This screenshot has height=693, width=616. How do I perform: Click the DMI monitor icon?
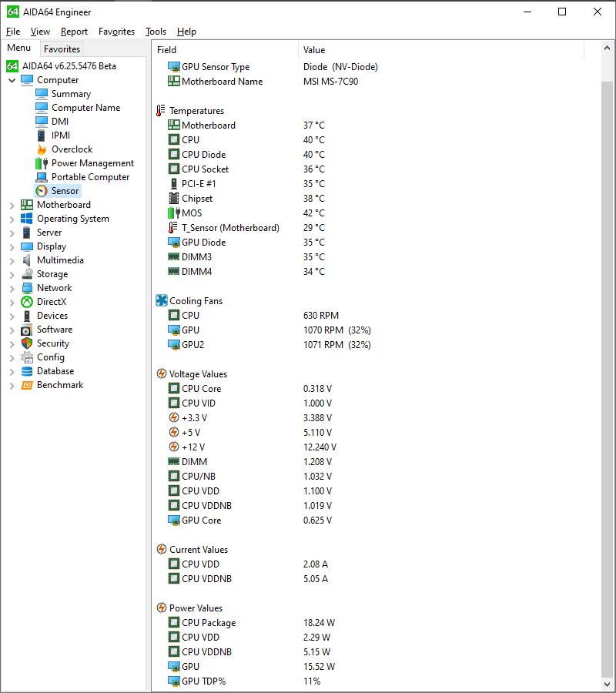(x=42, y=121)
